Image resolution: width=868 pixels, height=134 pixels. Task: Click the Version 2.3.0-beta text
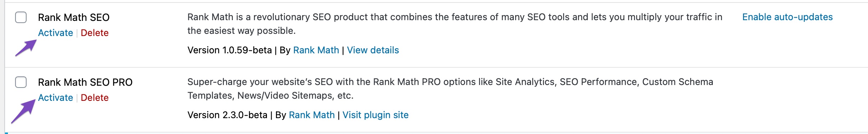click(227, 115)
